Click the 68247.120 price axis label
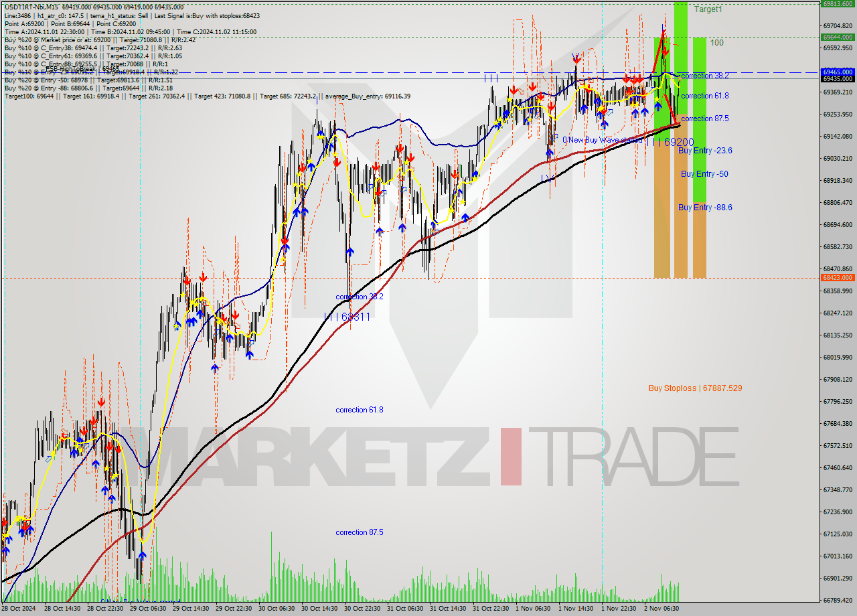 [838, 313]
